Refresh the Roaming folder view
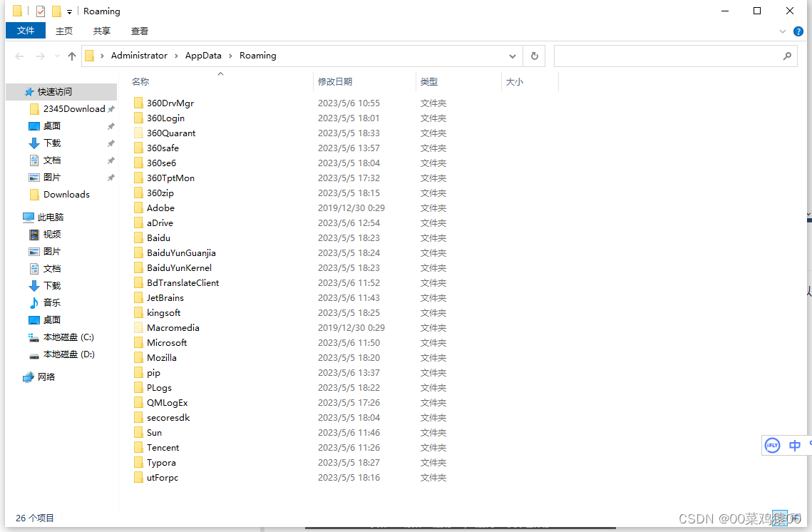The height and width of the screenshot is (532, 812). (x=535, y=56)
